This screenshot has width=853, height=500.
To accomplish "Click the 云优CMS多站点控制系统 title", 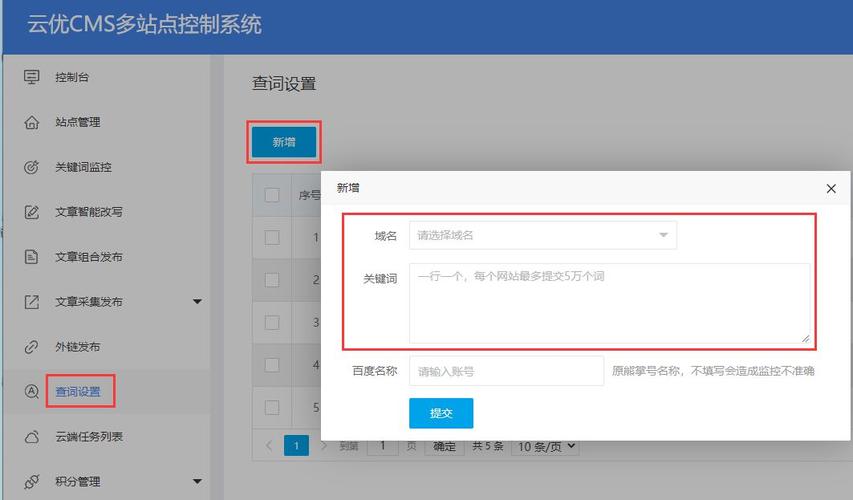I will (x=145, y=24).
